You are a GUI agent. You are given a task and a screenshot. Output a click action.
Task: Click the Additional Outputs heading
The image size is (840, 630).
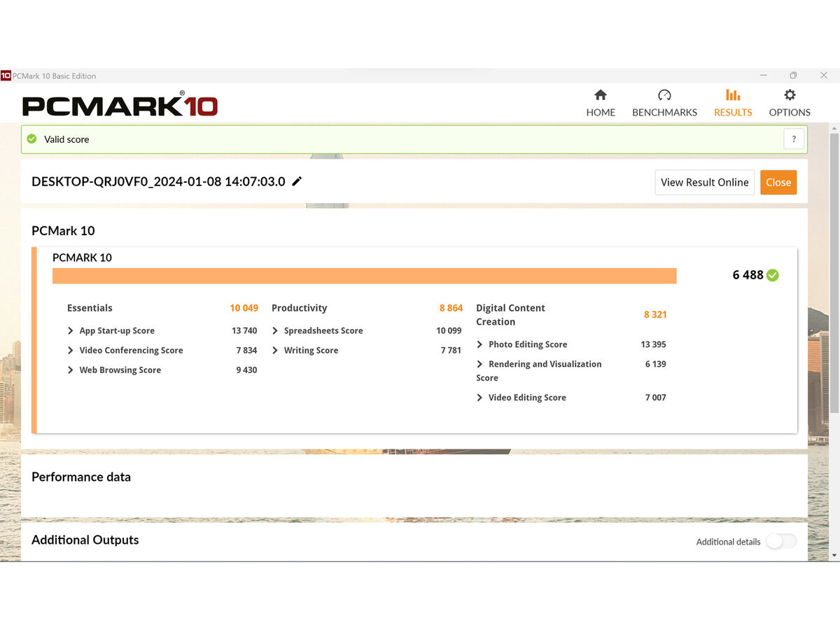click(x=85, y=540)
